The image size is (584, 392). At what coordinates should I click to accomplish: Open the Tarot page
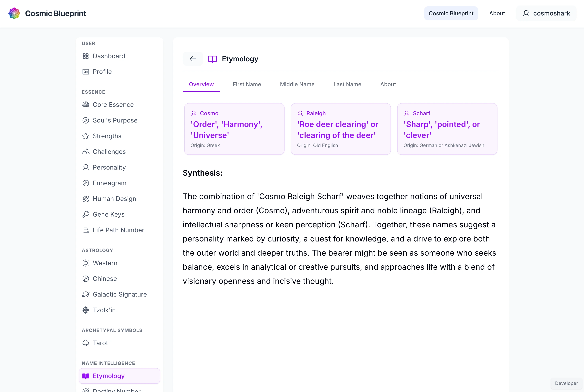point(119,343)
